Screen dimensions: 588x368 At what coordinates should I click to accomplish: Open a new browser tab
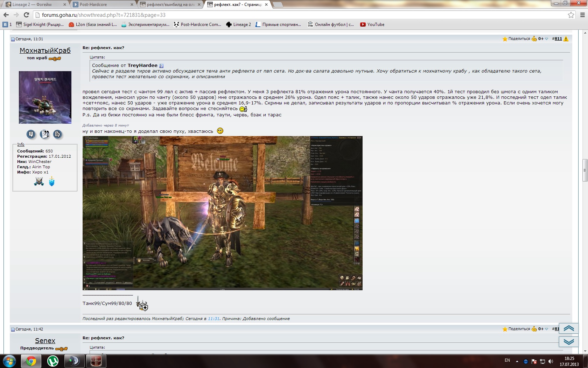(x=278, y=5)
